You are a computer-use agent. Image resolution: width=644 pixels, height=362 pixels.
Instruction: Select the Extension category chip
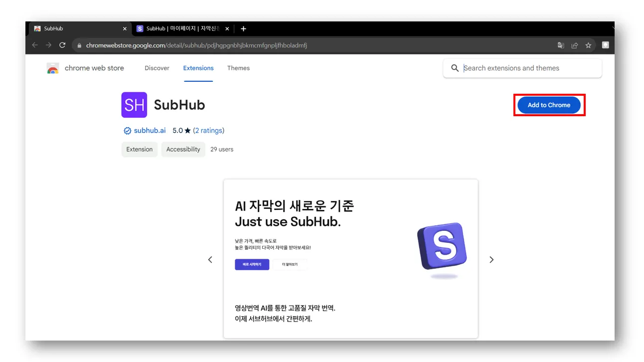(140, 149)
